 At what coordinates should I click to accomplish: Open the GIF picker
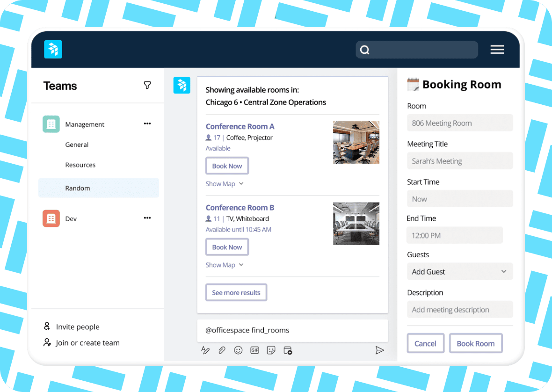tap(254, 350)
